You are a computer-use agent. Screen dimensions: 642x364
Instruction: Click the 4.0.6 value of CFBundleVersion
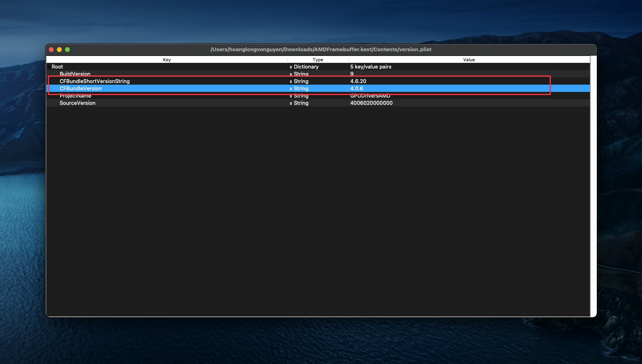point(357,89)
